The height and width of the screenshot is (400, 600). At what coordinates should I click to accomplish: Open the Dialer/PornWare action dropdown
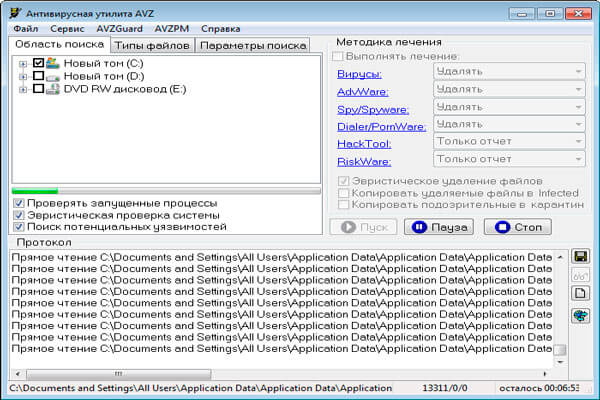(509, 124)
